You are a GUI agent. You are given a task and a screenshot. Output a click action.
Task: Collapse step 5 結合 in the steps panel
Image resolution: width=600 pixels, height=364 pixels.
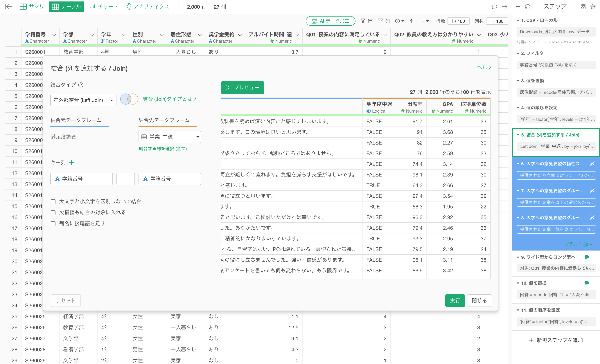coord(518,135)
